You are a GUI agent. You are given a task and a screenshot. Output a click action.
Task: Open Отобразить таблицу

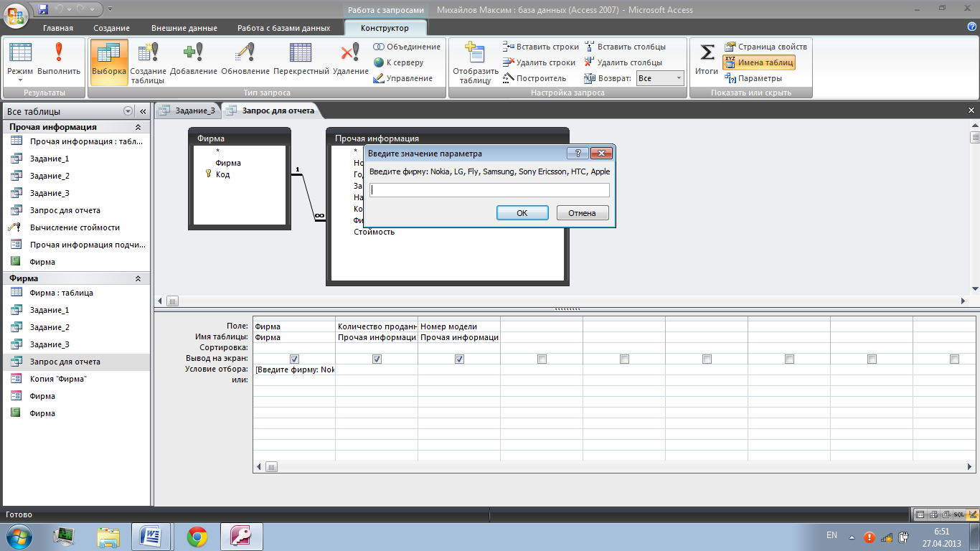[x=475, y=63]
